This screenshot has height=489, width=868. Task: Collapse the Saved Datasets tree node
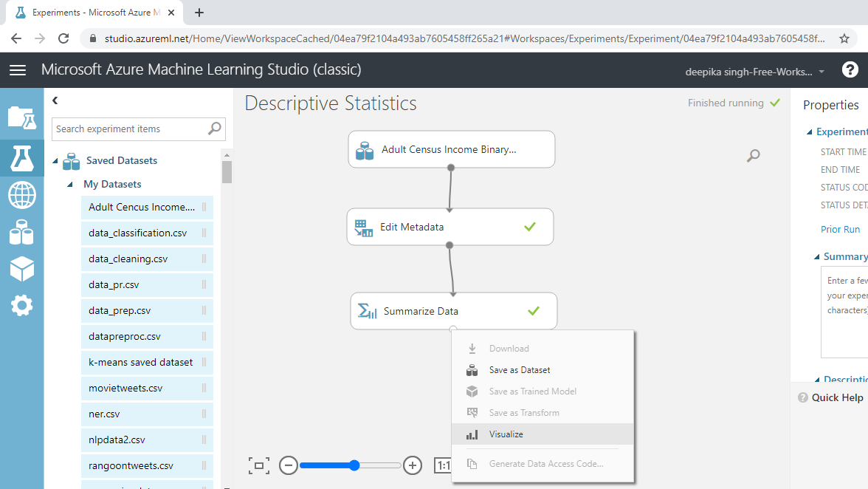point(55,161)
